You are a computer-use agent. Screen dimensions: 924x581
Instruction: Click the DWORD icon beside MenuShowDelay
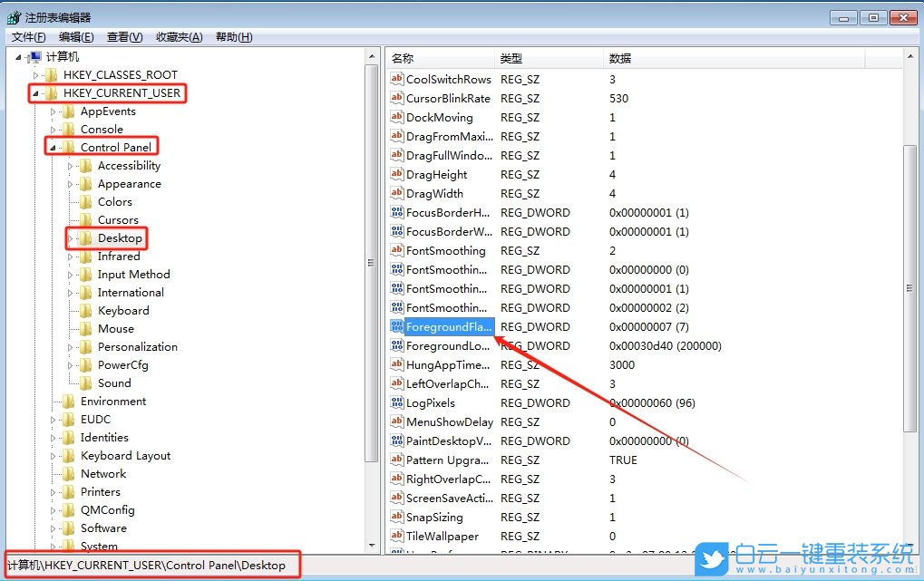pos(396,421)
